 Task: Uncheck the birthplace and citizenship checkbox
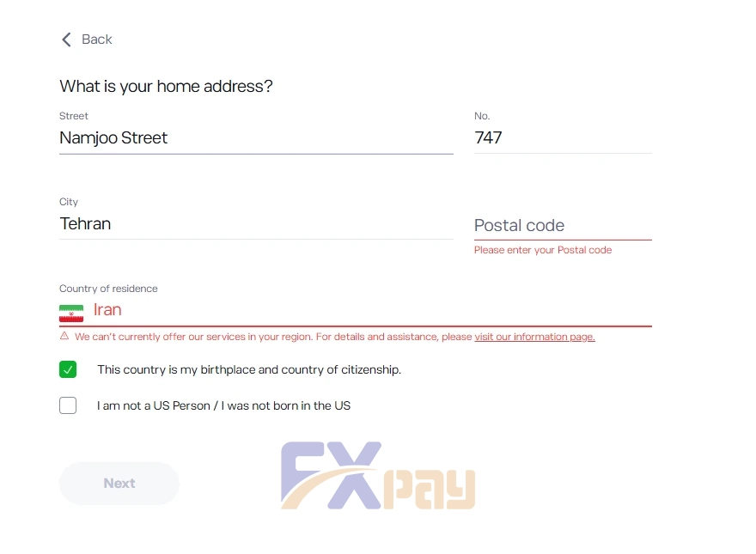pyautogui.click(x=68, y=369)
